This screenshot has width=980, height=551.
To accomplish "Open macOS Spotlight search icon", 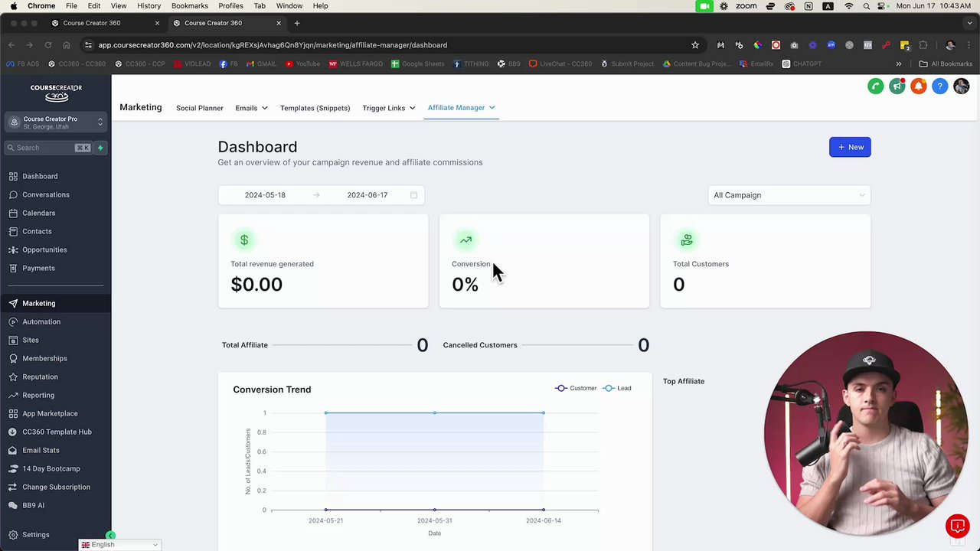I will click(867, 6).
